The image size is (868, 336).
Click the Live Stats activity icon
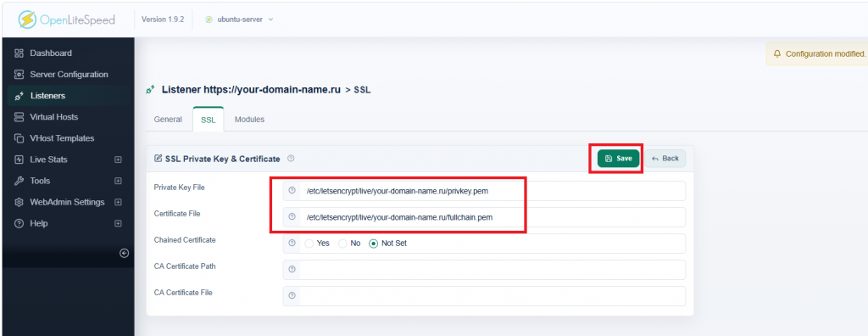tap(19, 160)
